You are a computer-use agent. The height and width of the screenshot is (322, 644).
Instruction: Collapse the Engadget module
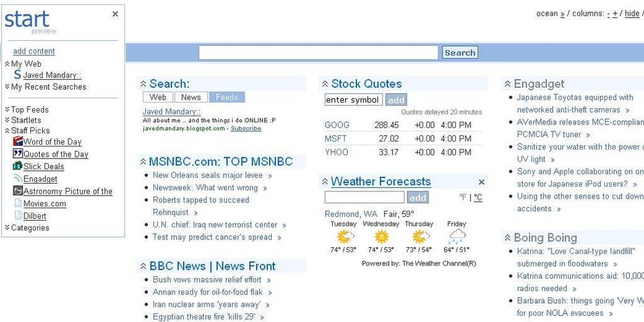508,84
